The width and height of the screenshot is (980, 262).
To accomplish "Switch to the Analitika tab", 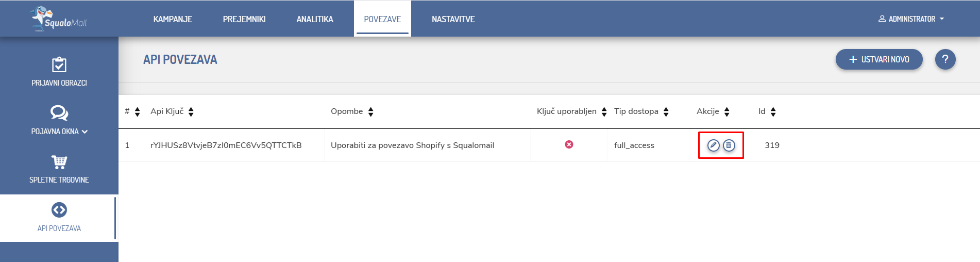I will click(315, 19).
